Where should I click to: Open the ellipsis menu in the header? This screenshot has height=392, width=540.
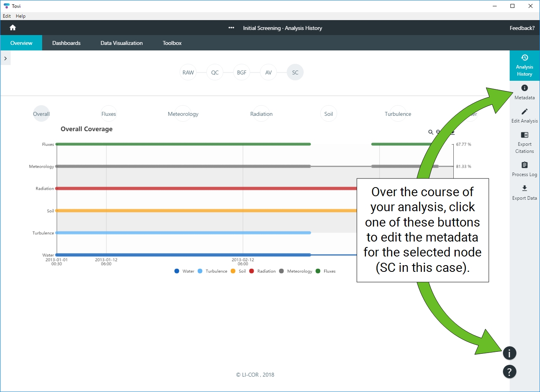[231, 28]
